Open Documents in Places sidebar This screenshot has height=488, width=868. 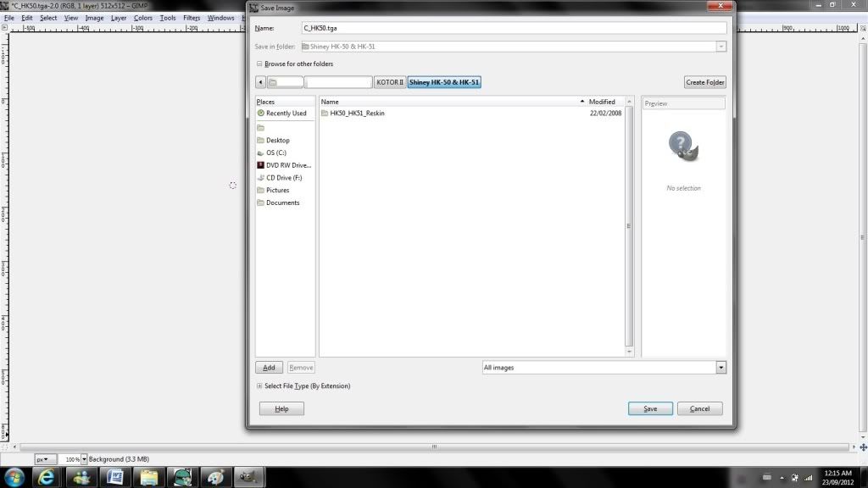click(x=282, y=203)
